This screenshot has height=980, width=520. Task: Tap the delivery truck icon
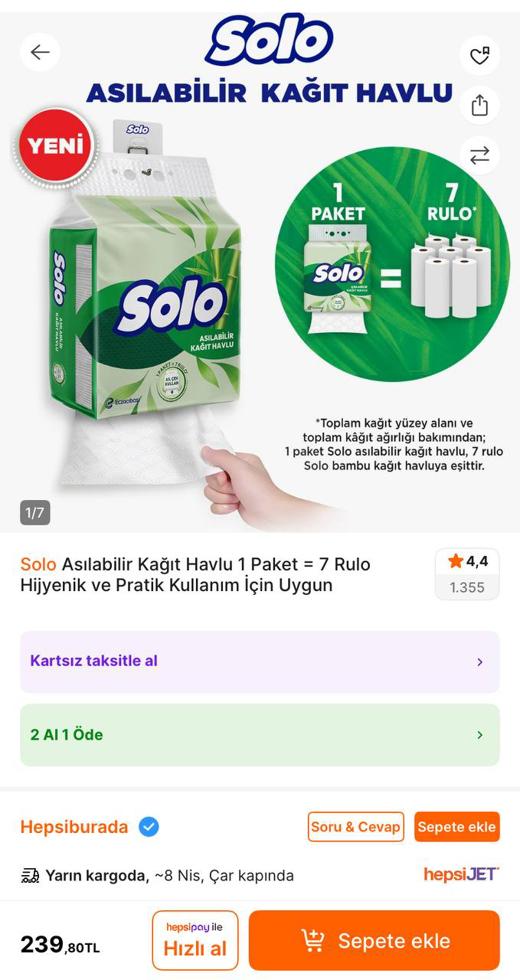tap(31, 875)
